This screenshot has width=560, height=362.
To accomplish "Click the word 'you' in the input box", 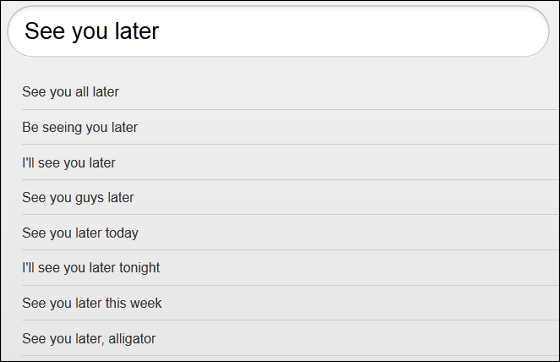I will (x=90, y=32).
